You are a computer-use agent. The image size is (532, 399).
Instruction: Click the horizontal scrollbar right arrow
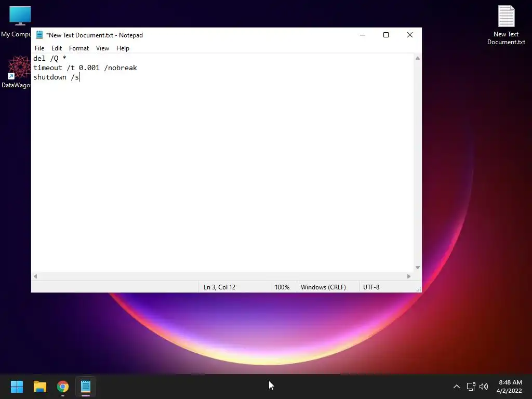(409, 276)
